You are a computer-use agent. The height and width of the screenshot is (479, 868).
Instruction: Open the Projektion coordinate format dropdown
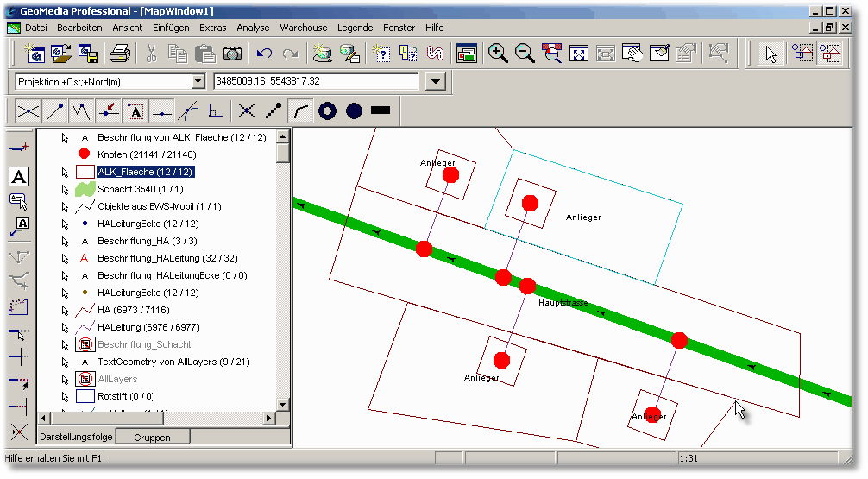pos(198,81)
